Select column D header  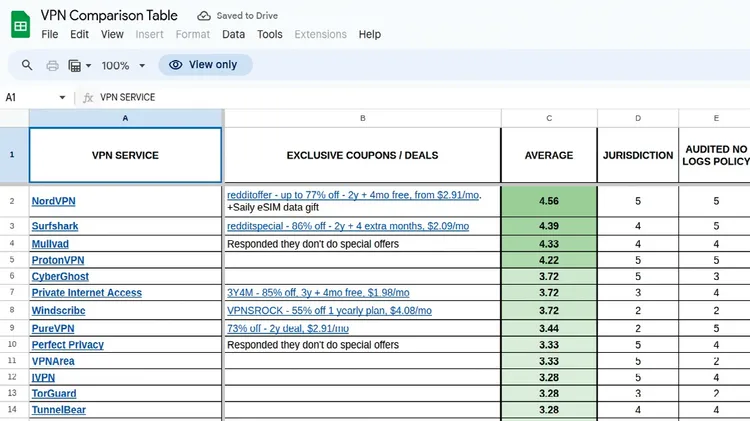pyautogui.click(x=638, y=118)
